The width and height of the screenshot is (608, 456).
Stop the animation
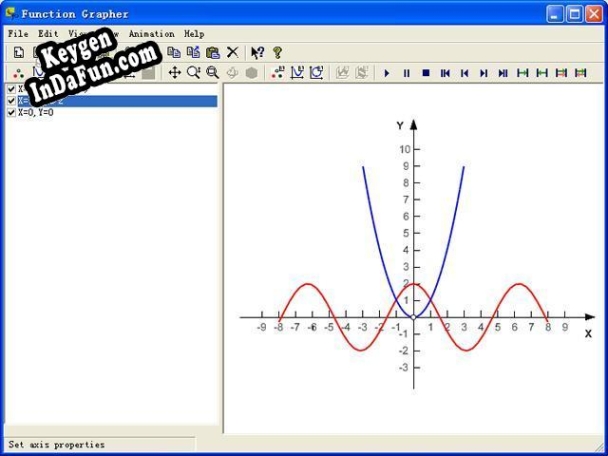point(426,73)
